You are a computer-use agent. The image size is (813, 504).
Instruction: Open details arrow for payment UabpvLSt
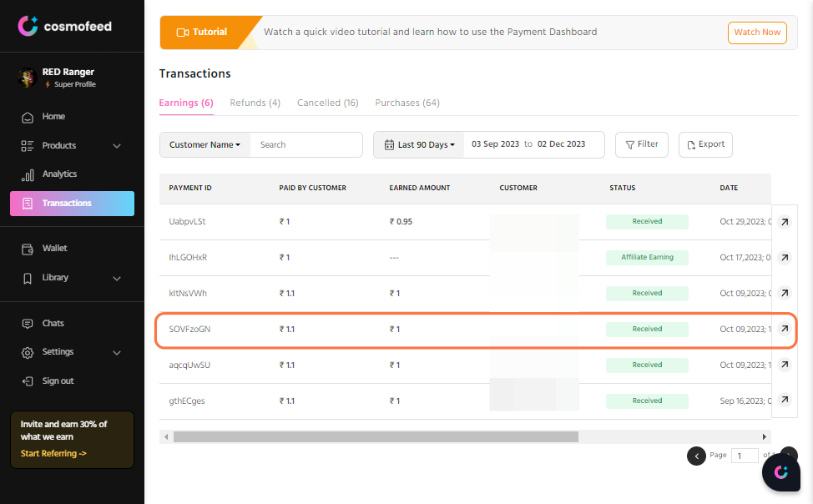tap(785, 222)
